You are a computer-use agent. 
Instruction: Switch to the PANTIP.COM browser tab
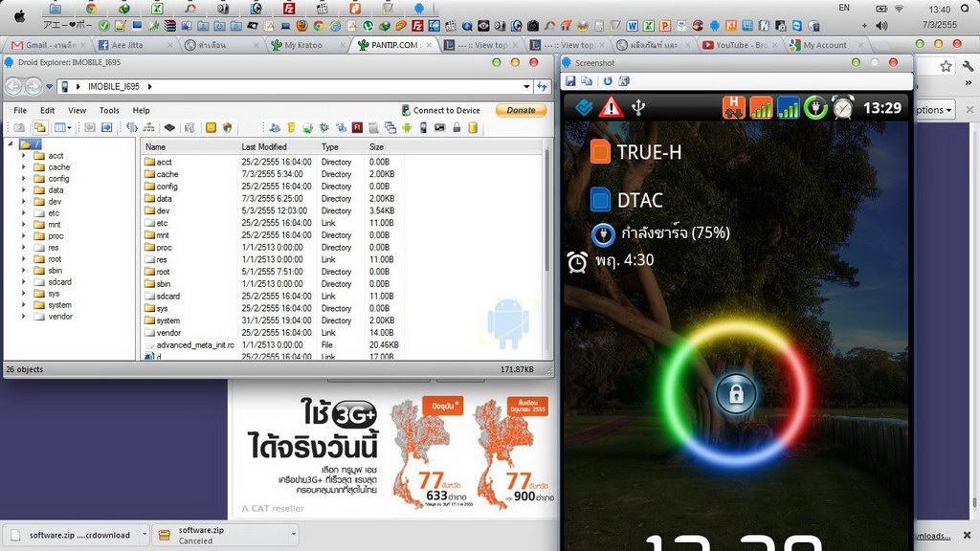pos(393,45)
